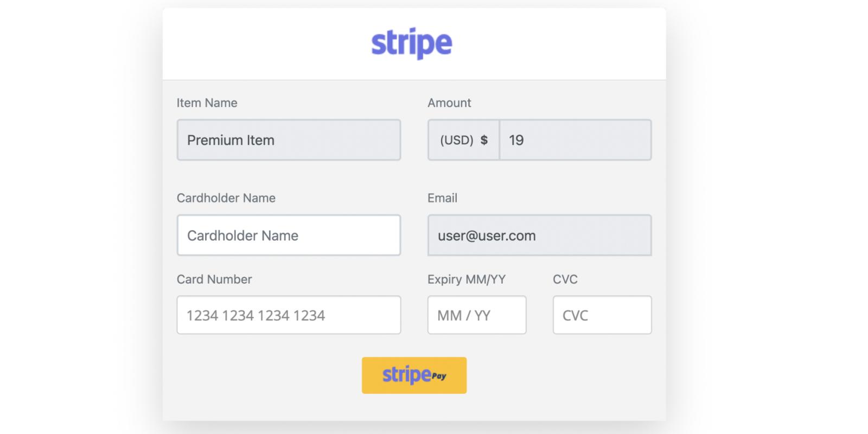Select the Premium Item name field
This screenshot has width=868, height=434.
pyautogui.click(x=289, y=140)
